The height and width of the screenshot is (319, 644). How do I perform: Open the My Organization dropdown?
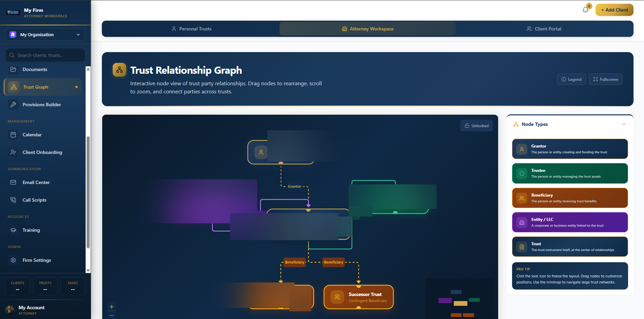click(x=45, y=35)
